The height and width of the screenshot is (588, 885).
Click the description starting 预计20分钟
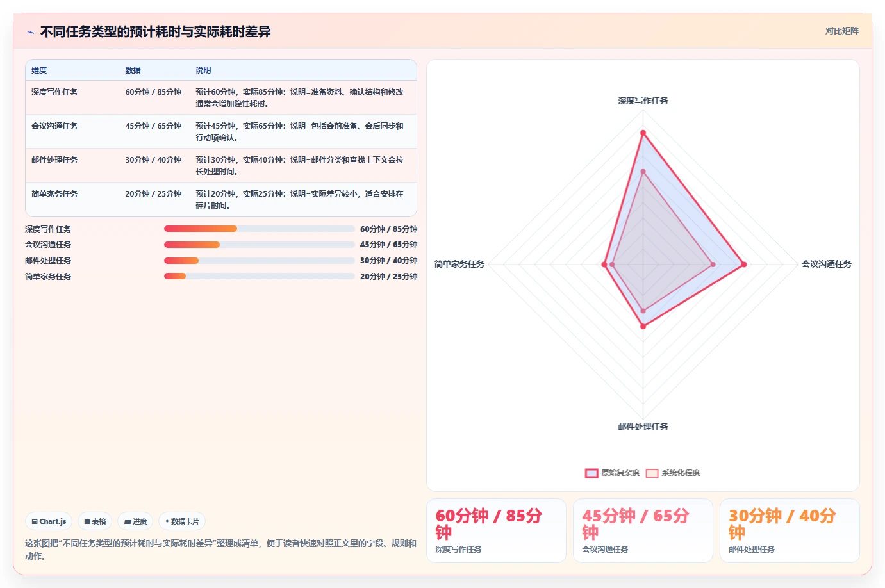coord(300,200)
